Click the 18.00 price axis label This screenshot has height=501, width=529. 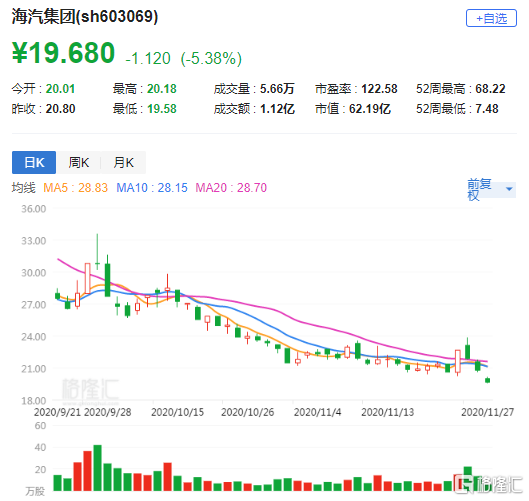click(33, 401)
